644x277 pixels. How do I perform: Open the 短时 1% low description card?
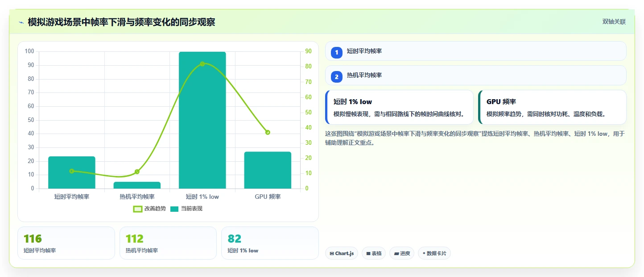click(399, 107)
